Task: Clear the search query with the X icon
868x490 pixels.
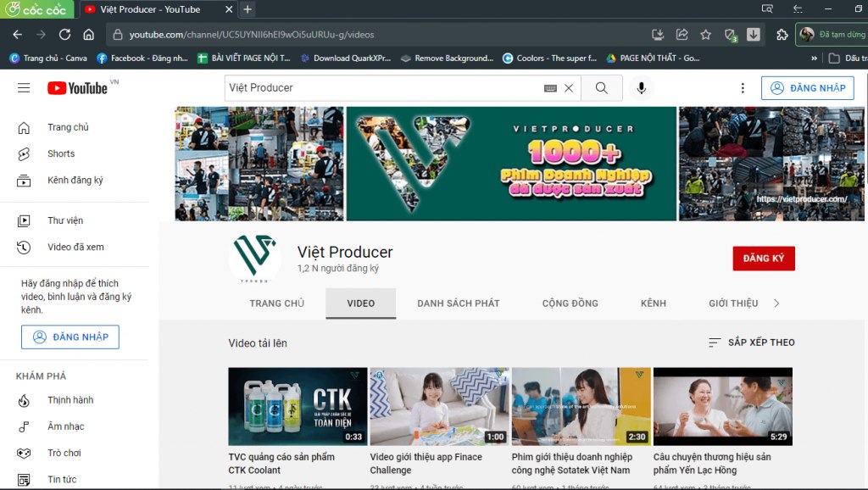Action: point(569,87)
